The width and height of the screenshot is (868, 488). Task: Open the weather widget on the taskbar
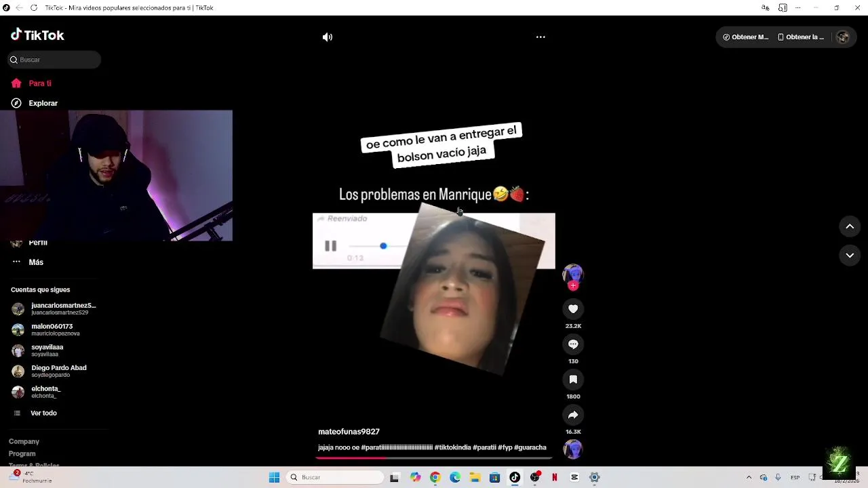[x=28, y=477]
